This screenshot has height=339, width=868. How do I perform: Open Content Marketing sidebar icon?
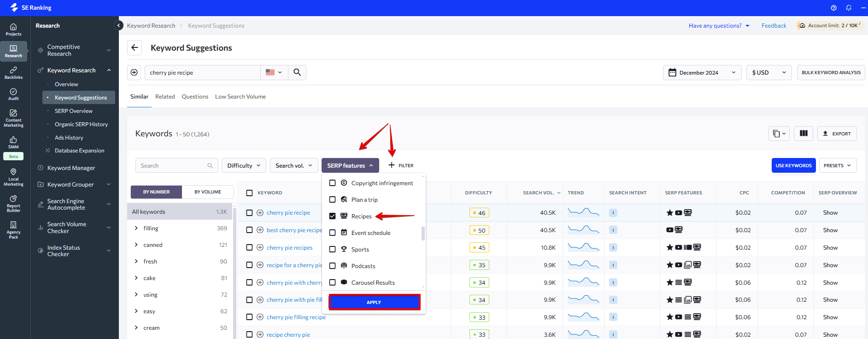(13, 118)
